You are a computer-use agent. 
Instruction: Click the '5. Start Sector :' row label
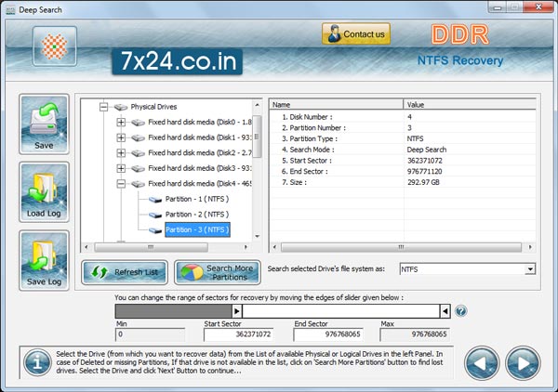coord(307,161)
